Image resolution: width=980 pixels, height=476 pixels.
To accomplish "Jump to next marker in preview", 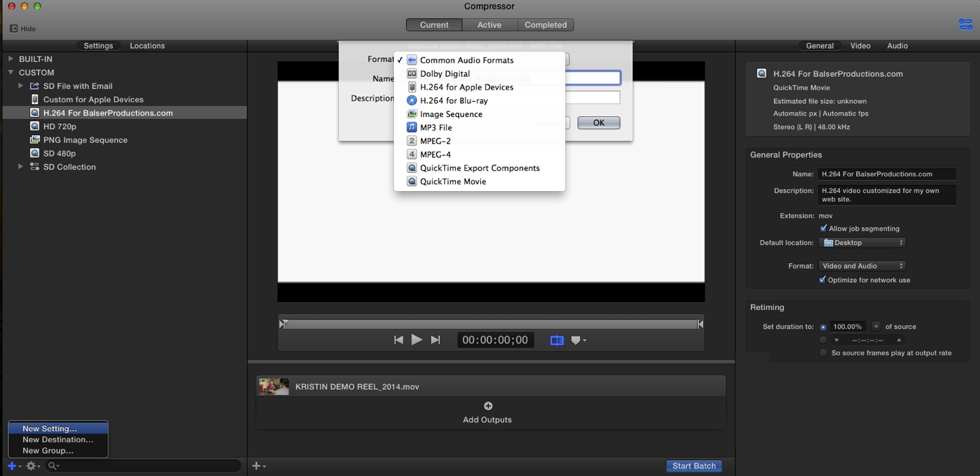I will tap(435, 340).
